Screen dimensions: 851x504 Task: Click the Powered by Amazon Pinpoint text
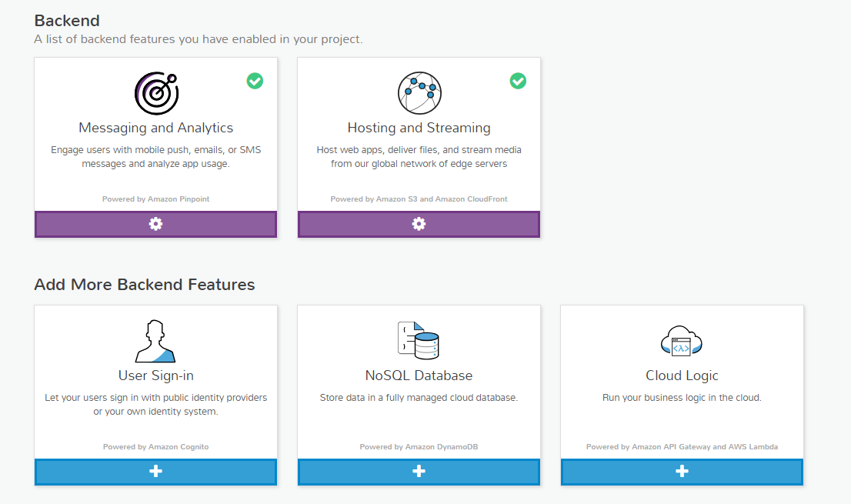(x=155, y=199)
